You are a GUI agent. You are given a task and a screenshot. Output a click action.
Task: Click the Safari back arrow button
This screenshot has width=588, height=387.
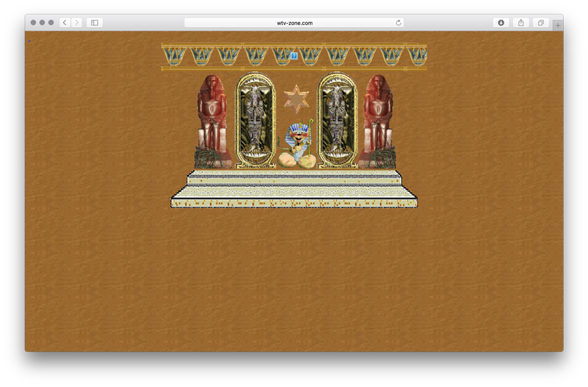pyautogui.click(x=65, y=23)
